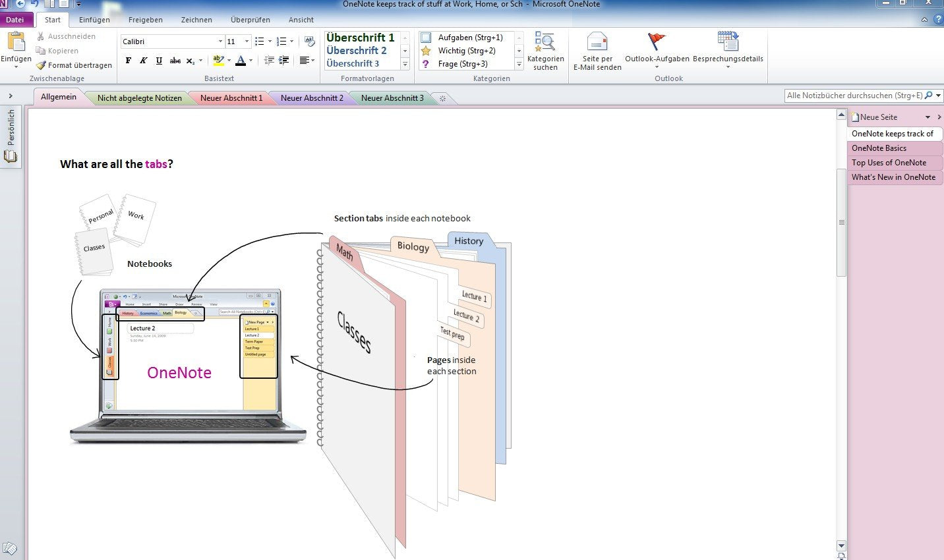This screenshot has width=944, height=560.
Task: Toggle subscript formatting
Action: point(191,61)
